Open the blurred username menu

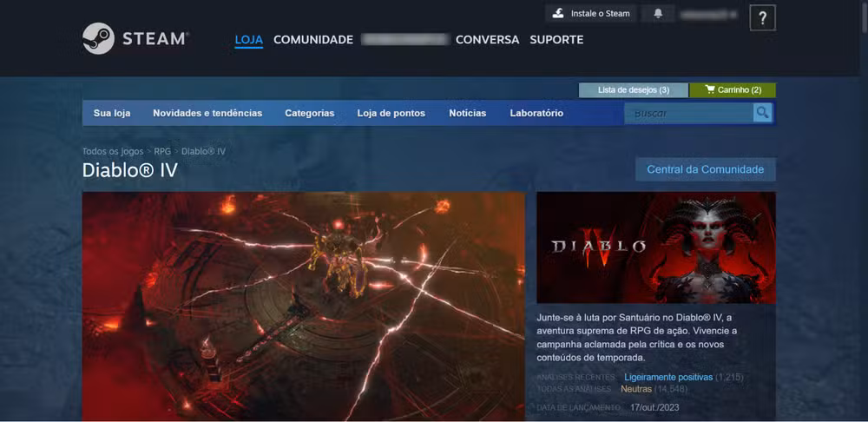tap(404, 39)
